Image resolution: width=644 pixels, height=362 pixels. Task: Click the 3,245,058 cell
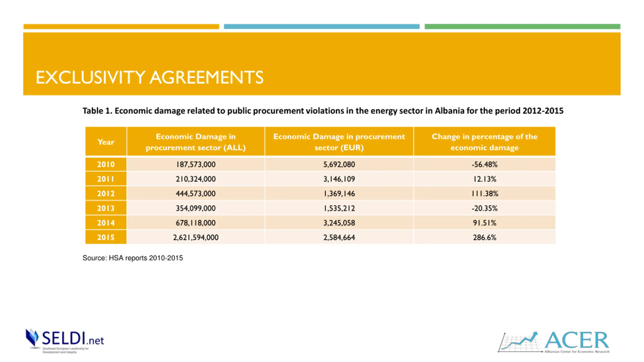tap(339, 223)
